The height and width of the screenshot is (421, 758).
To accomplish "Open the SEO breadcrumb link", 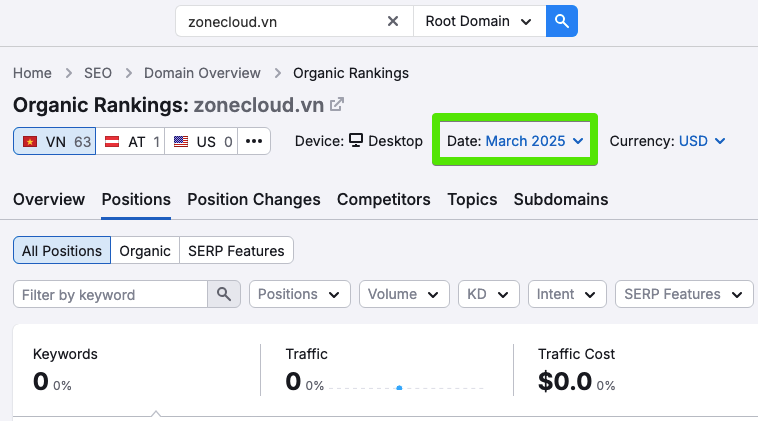I will coord(98,73).
